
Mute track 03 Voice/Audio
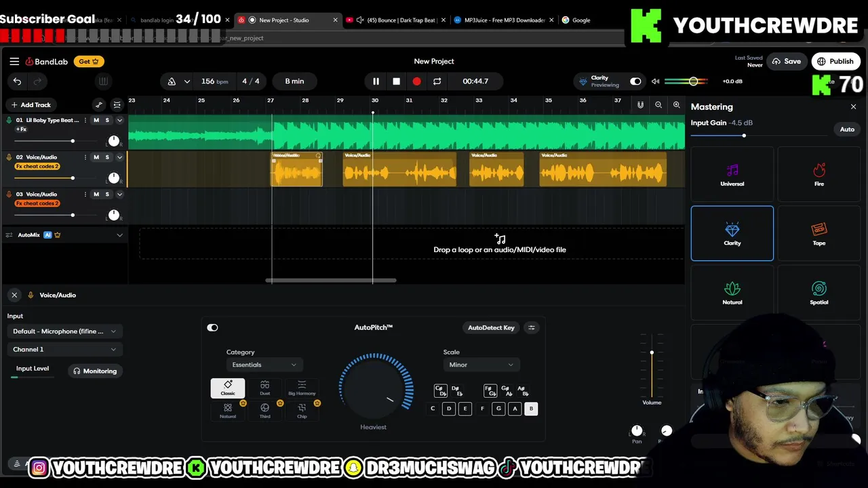tap(96, 195)
